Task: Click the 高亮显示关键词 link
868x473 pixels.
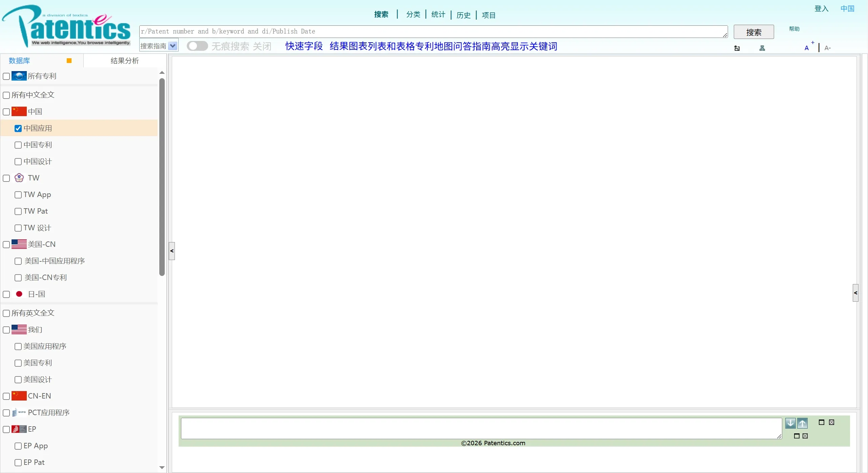Action: (524, 46)
